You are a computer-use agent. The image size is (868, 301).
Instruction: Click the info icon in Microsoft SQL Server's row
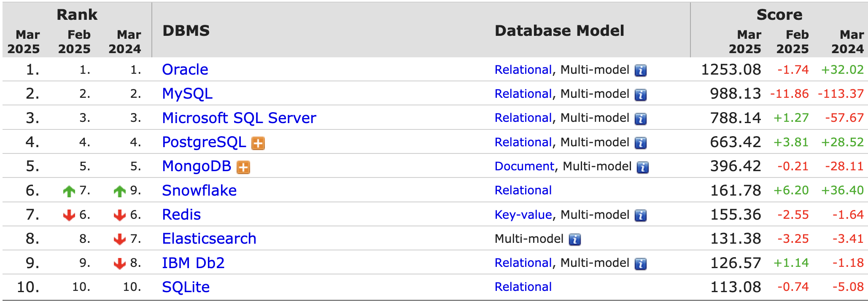click(641, 119)
